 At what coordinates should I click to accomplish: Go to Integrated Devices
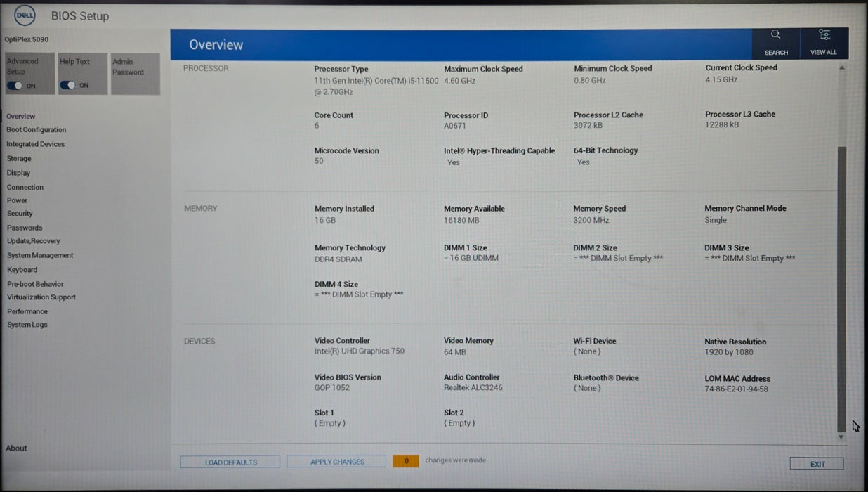point(36,144)
